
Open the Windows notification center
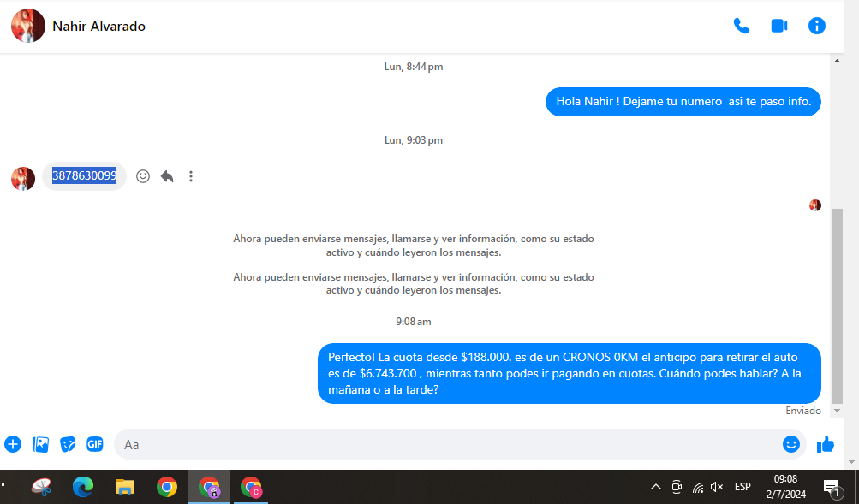click(x=831, y=487)
